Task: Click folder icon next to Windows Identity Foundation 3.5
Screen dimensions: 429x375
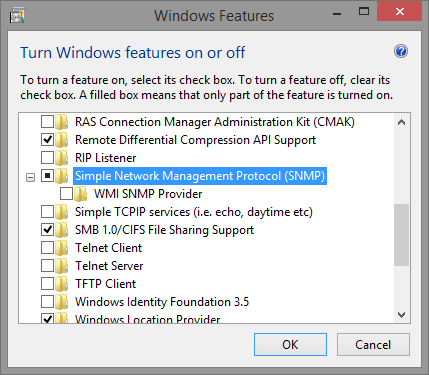Action: (x=62, y=302)
